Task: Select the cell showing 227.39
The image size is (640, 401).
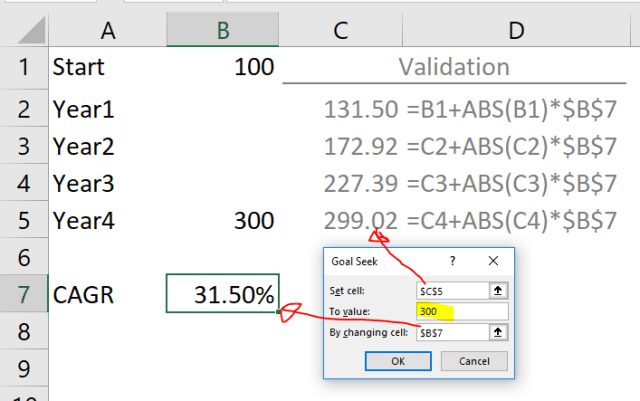Action: click(x=341, y=183)
